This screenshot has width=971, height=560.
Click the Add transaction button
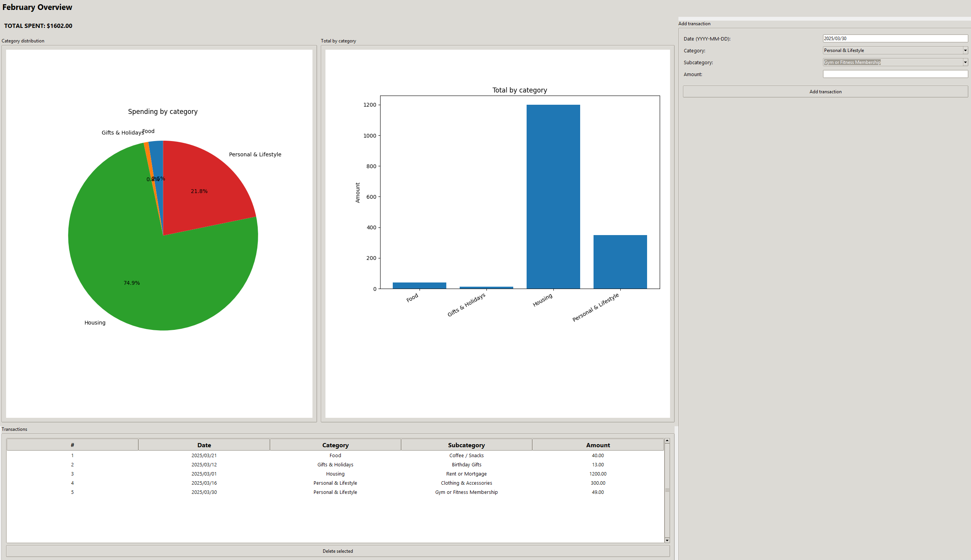pos(825,91)
